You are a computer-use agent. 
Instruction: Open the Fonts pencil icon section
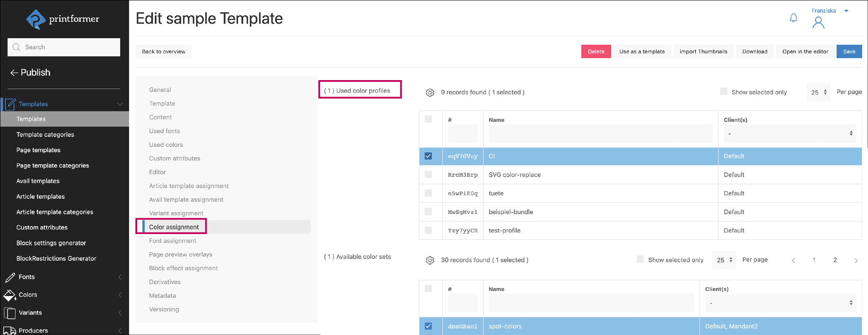10,277
